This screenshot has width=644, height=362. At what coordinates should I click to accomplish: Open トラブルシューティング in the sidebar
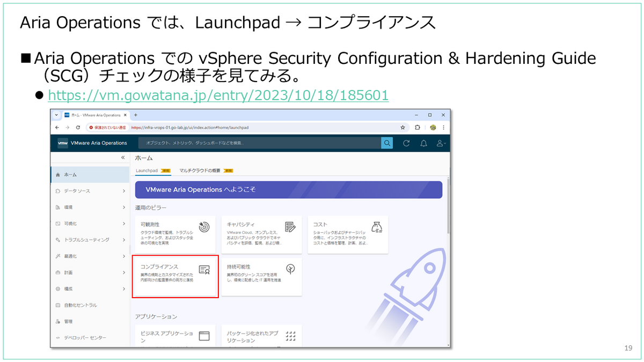pyautogui.click(x=86, y=240)
